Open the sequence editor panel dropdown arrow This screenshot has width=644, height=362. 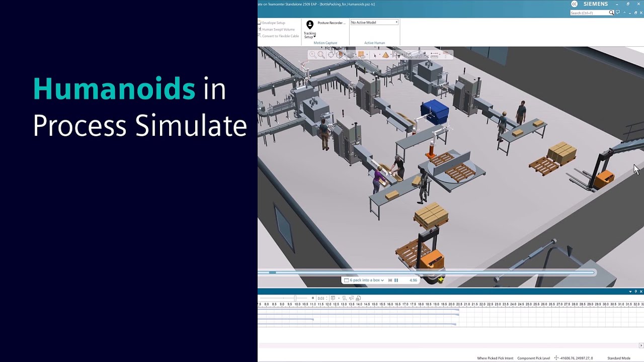coord(630,292)
